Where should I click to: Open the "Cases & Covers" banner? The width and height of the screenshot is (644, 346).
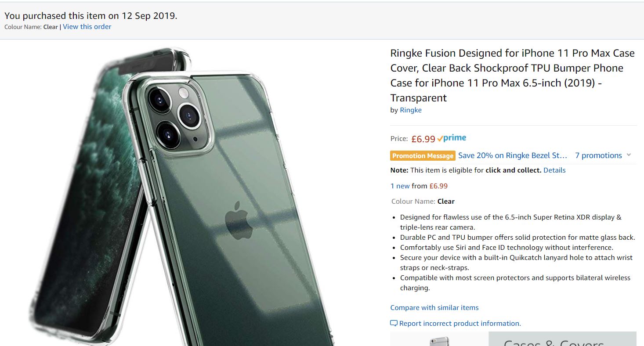(x=561, y=341)
